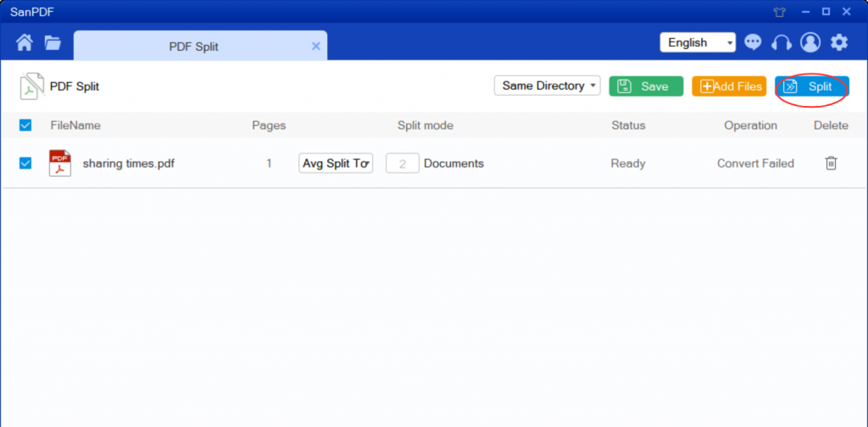Click the PDF Split page icon

coord(32,86)
